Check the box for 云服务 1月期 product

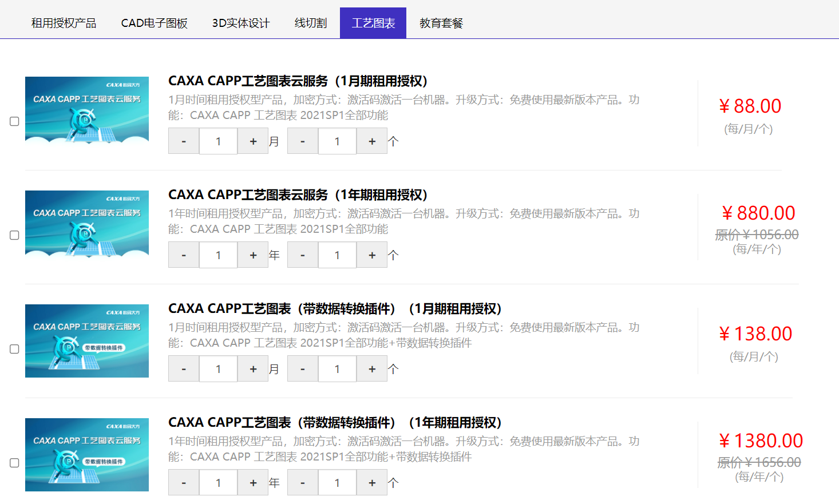click(14, 121)
